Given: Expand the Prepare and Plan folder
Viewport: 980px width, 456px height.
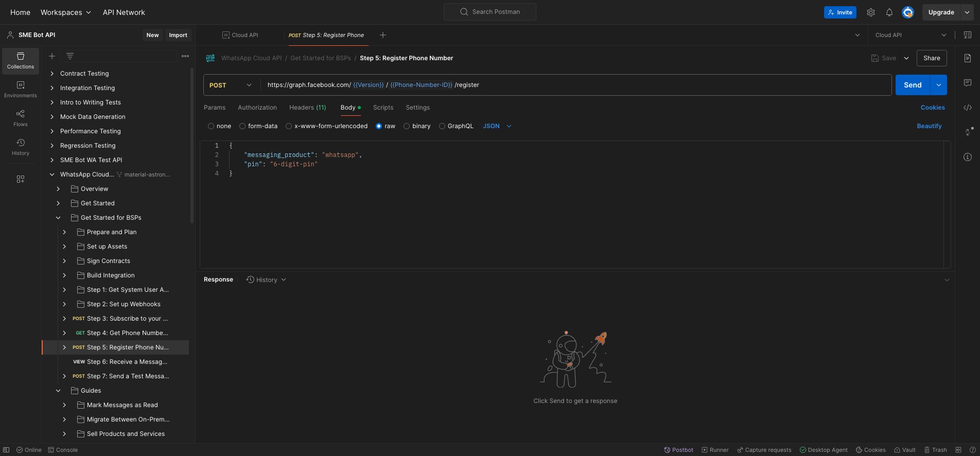Looking at the screenshot, I should coord(64,232).
